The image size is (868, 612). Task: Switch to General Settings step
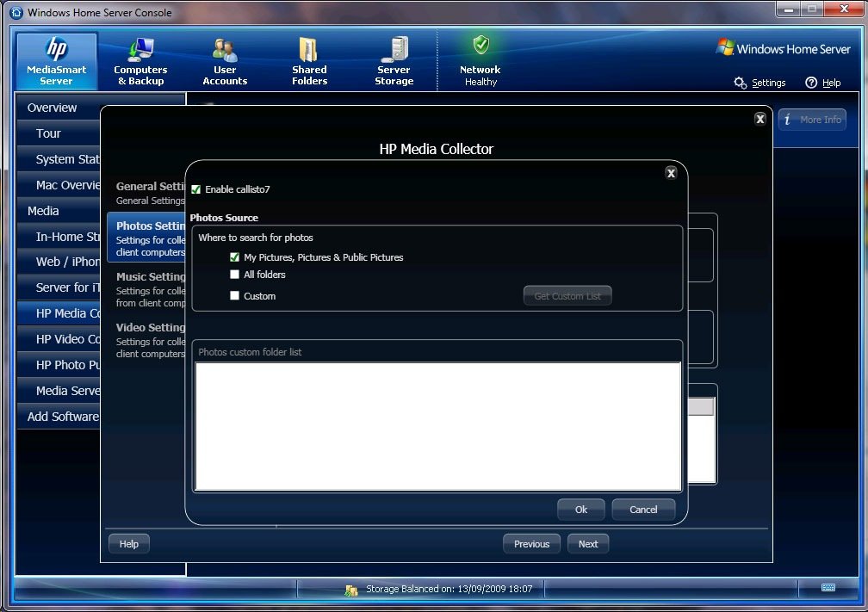[150, 193]
